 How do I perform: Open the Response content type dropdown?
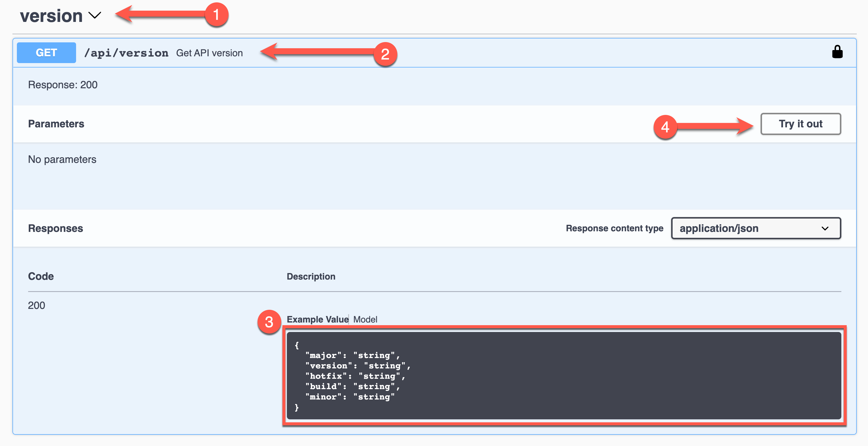pyautogui.click(x=756, y=228)
